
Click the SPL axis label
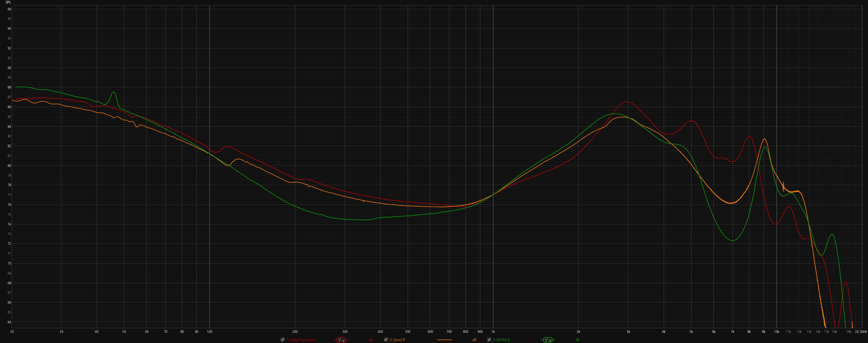tap(8, 2)
